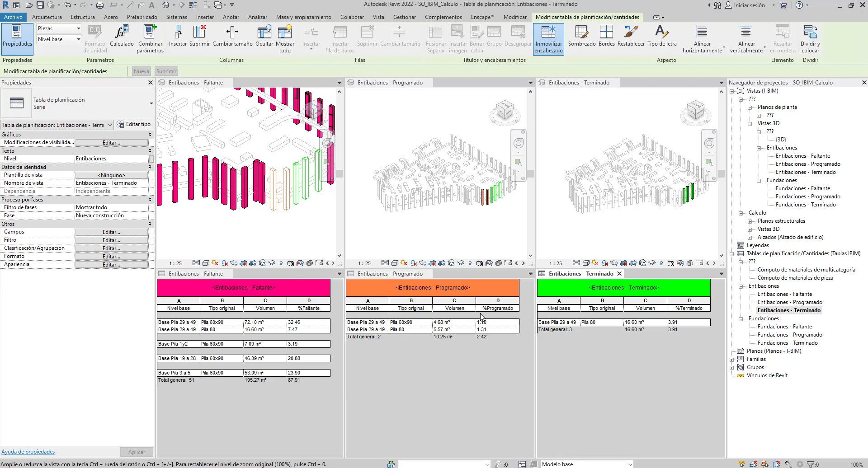Open the Archivo menu
The width and height of the screenshot is (868, 468).
coord(13,17)
